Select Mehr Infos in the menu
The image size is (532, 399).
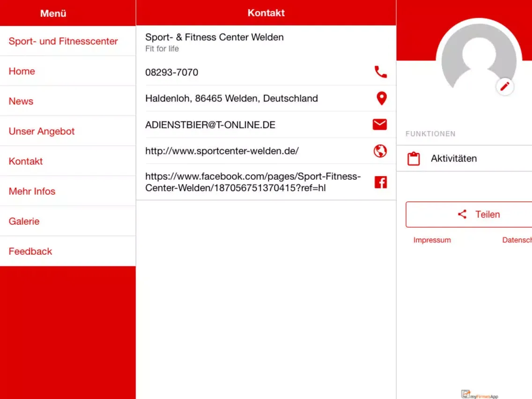(x=68, y=192)
